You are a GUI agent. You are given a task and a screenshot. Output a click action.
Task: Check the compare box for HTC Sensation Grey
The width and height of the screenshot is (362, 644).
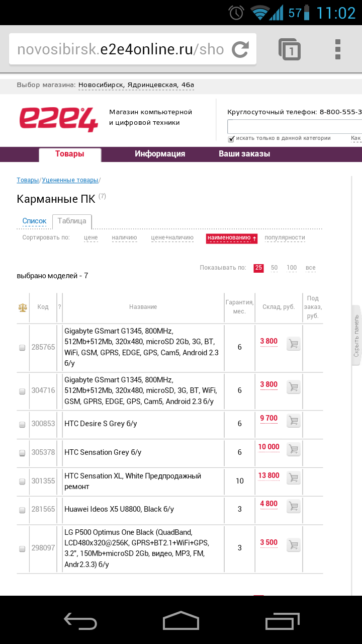tap(22, 453)
